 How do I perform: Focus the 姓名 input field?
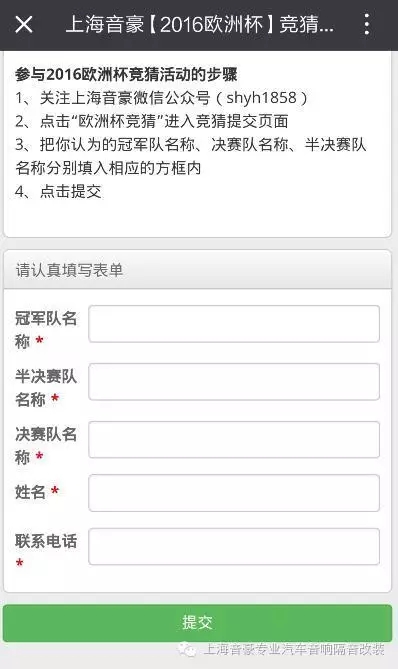coord(234,493)
